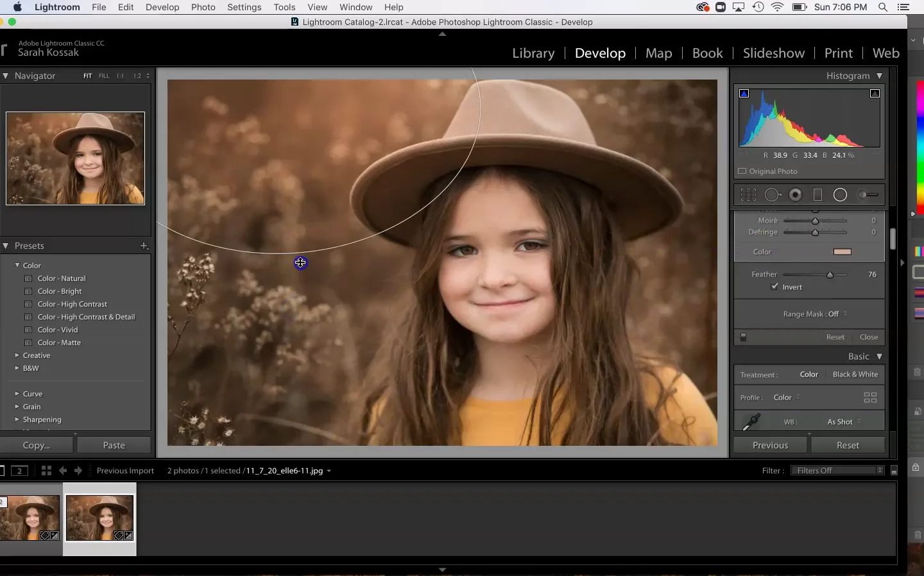Collapse the Color preset group
Screen dimensions: 924x576
point(17,265)
